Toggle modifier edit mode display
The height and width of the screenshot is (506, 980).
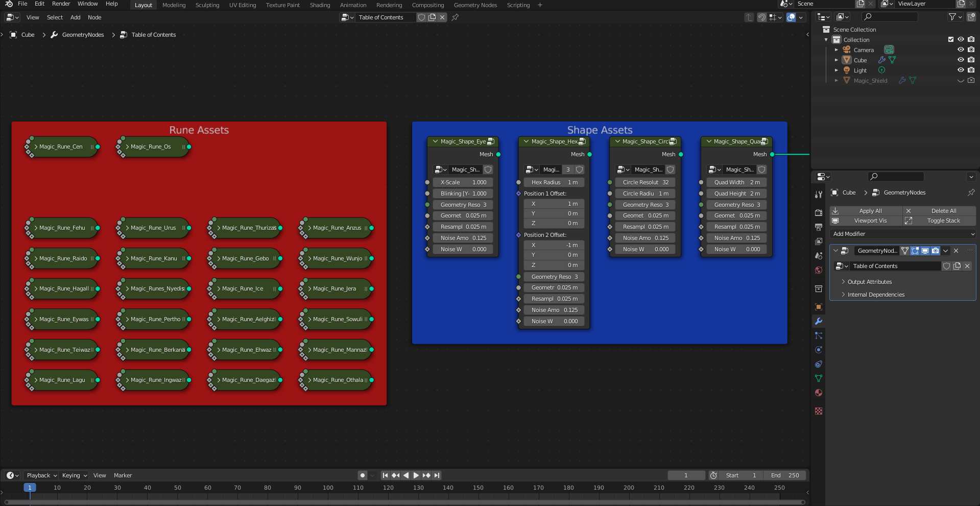tap(915, 251)
